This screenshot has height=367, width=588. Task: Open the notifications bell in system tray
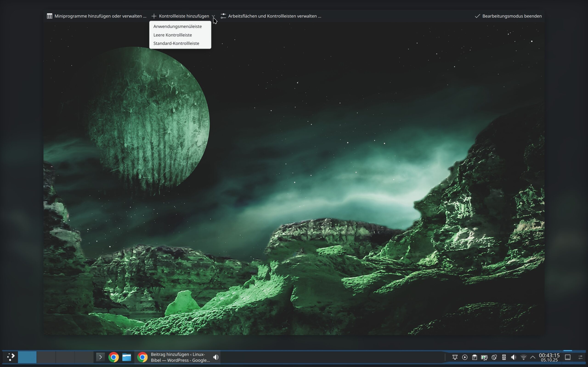tap(455, 357)
